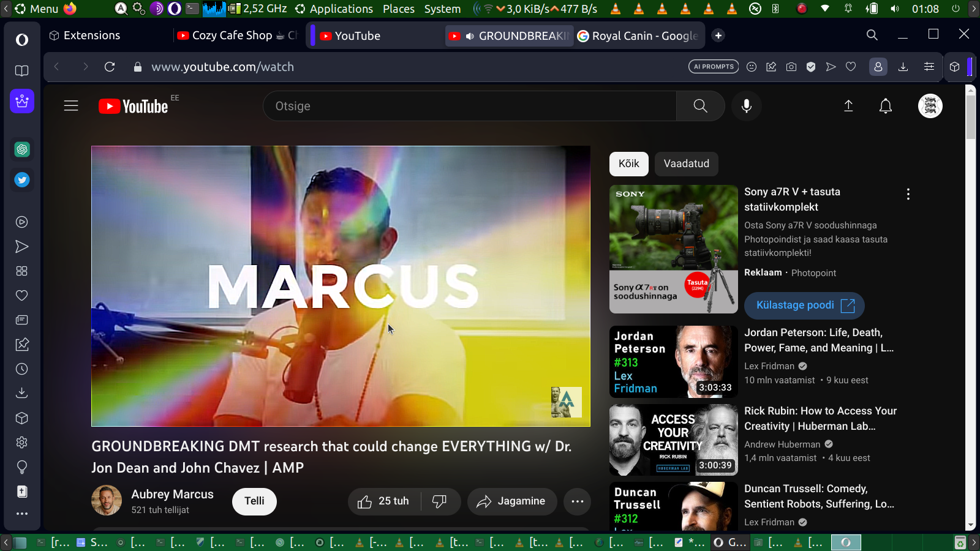Open Twitter in the Opera sidebar
The image size is (980, 551).
22,180
